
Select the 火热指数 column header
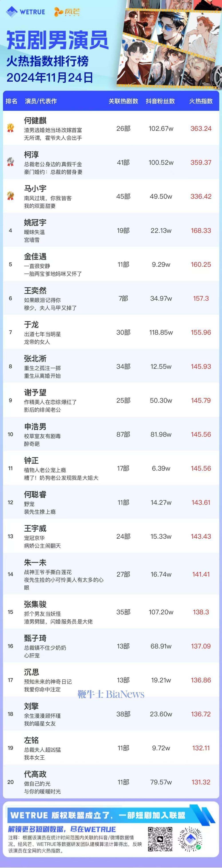click(x=200, y=101)
